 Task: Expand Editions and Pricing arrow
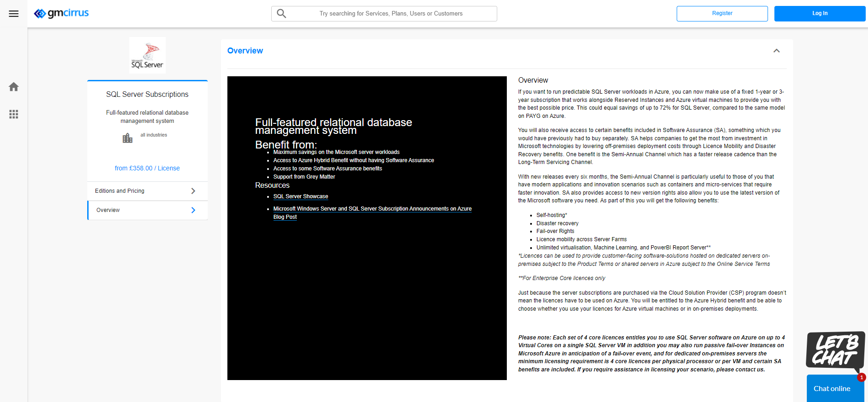[x=193, y=191]
